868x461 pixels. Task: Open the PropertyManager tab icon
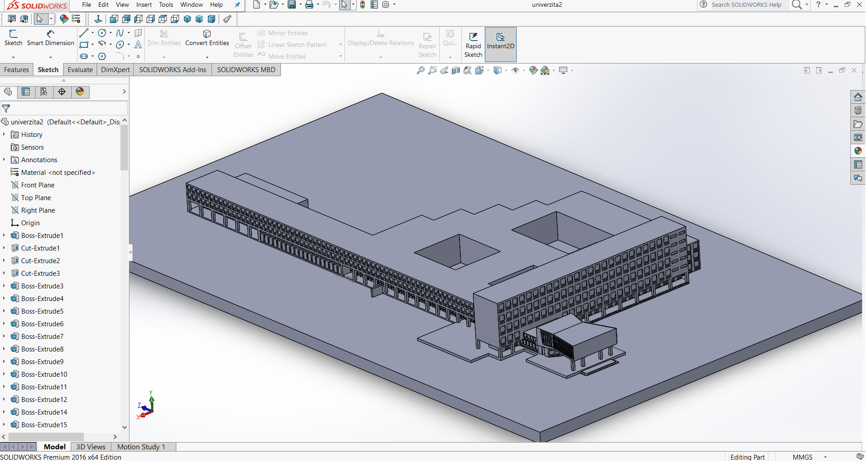click(x=26, y=92)
